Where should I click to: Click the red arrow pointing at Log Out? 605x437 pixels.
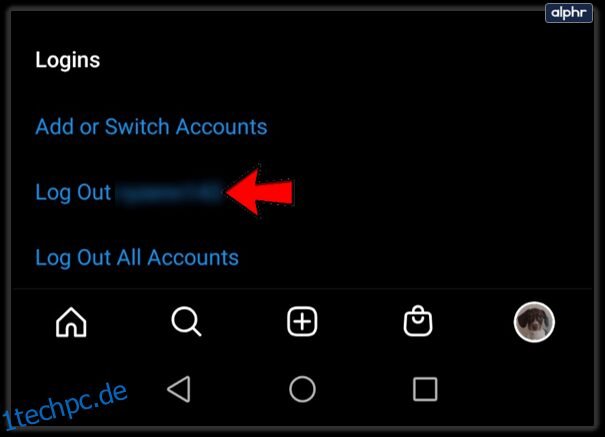tap(260, 192)
